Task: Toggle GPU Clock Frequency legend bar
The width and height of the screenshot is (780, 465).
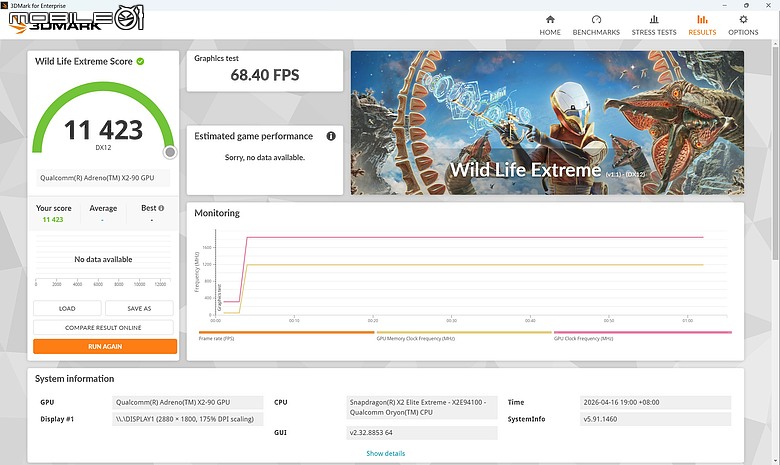Action: (642, 332)
